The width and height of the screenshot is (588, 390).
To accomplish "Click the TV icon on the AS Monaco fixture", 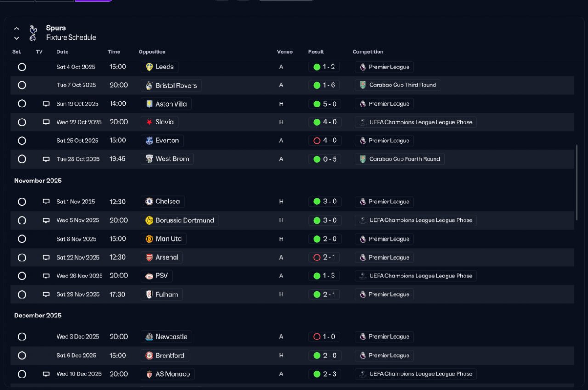I will click(46, 374).
